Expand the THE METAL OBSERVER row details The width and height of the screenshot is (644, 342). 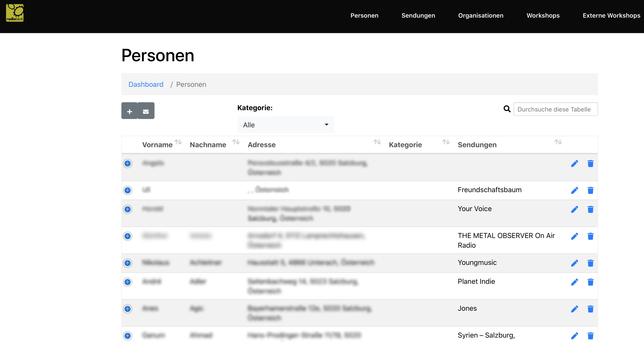click(128, 236)
